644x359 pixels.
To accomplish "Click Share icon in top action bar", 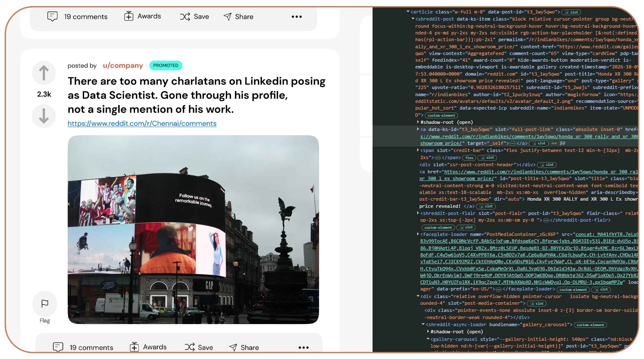I will point(228,17).
